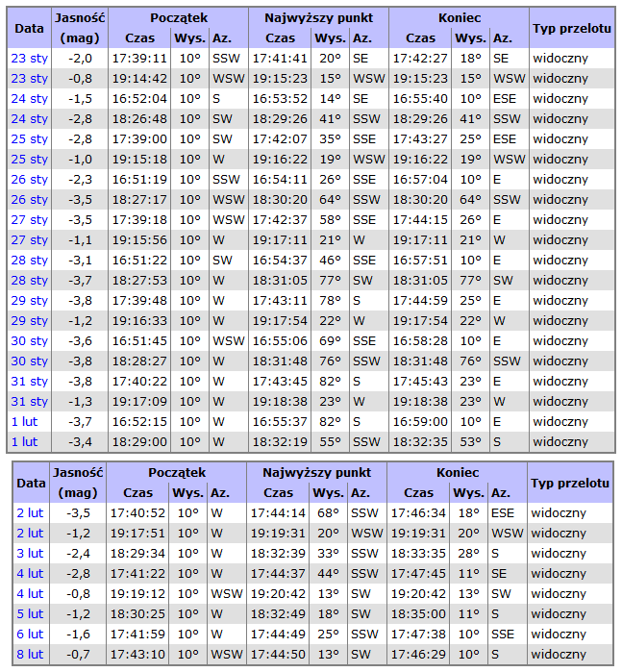Click the brightness value -1,6
The image size is (622, 672).
point(78,634)
